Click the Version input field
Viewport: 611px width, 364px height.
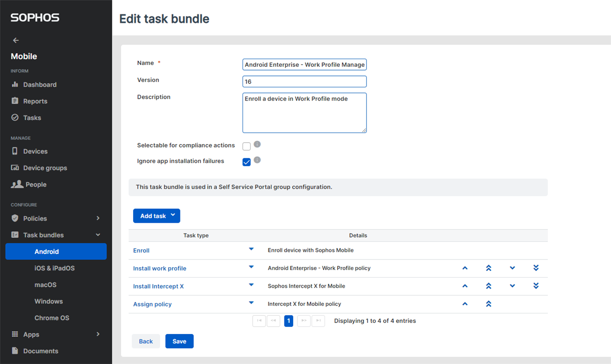pyautogui.click(x=305, y=82)
